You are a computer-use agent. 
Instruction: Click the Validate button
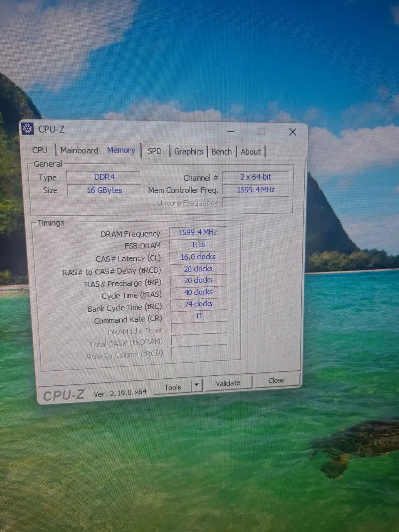coord(228,383)
